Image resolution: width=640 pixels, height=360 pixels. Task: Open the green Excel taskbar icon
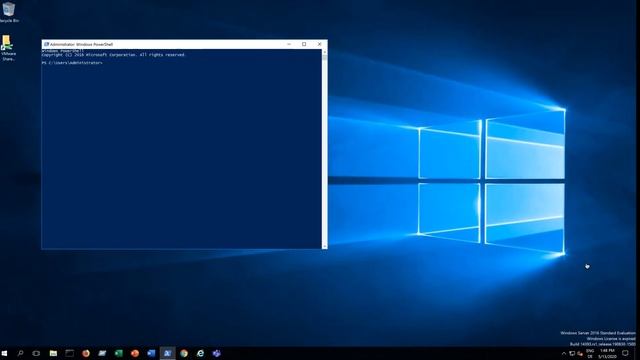click(x=118, y=353)
